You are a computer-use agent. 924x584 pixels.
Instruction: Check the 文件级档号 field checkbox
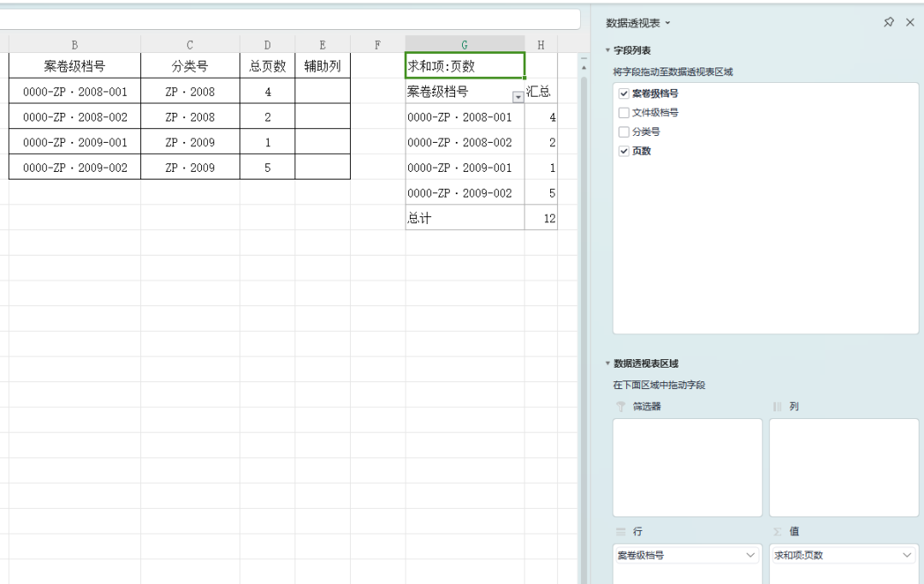(x=624, y=113)
